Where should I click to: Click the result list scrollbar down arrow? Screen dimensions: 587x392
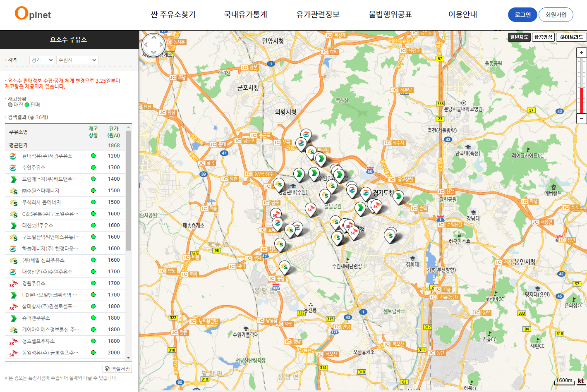tap(129, 358)
